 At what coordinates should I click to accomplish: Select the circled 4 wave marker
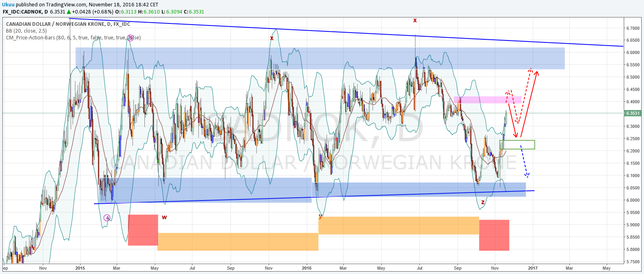point(107,218)
